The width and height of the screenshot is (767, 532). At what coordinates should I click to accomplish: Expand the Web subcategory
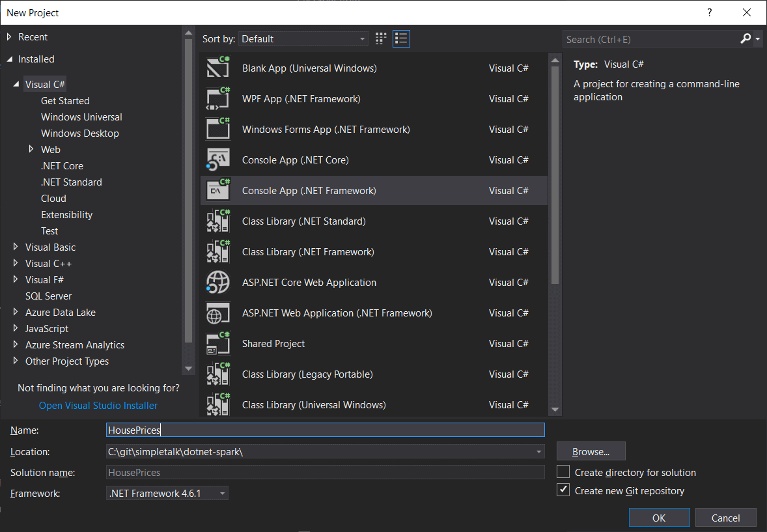tap(31, 148)
